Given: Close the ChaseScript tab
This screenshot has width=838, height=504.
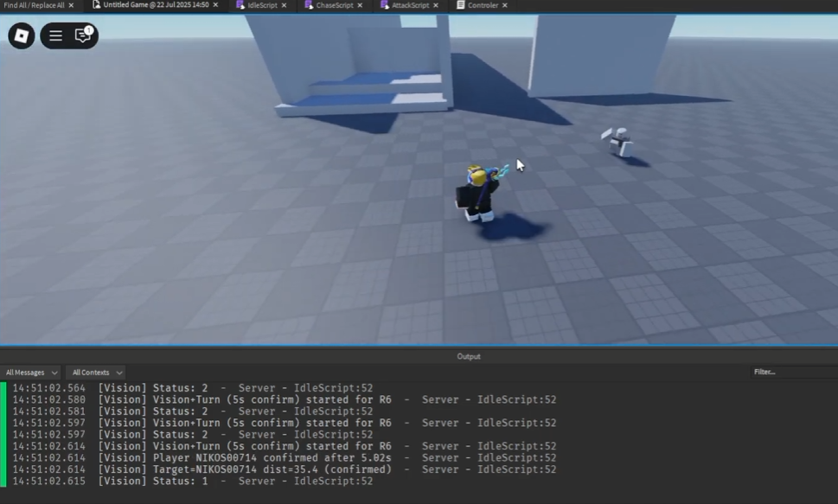Looking at the screenshot, I should [360, 5].
